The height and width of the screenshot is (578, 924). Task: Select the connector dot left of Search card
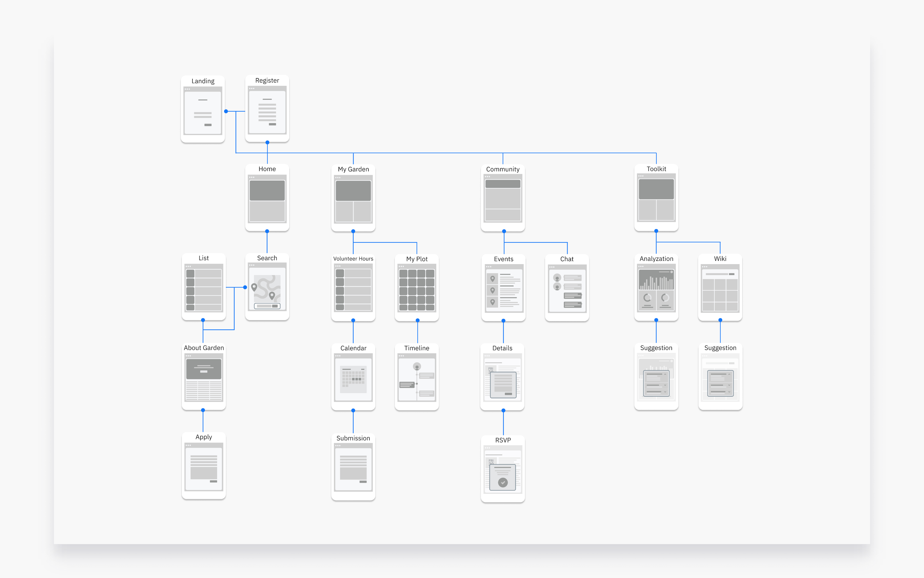245,287
